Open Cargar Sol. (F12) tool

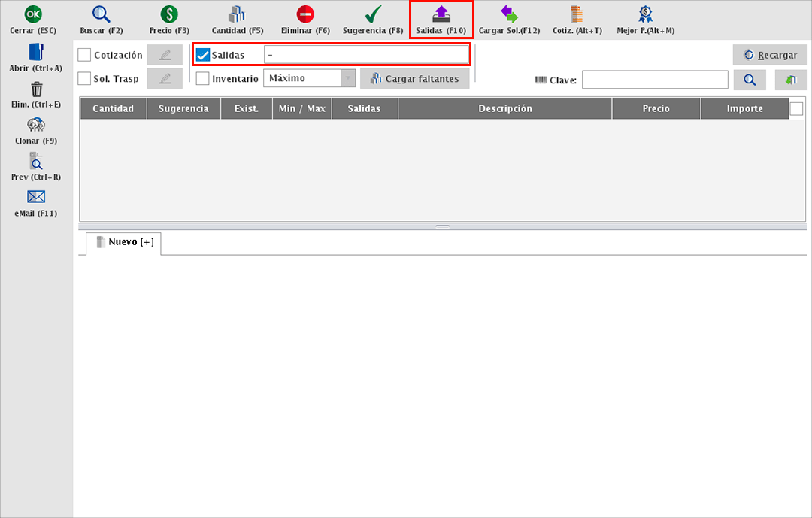pyautogui.click(x=509, y=14)
